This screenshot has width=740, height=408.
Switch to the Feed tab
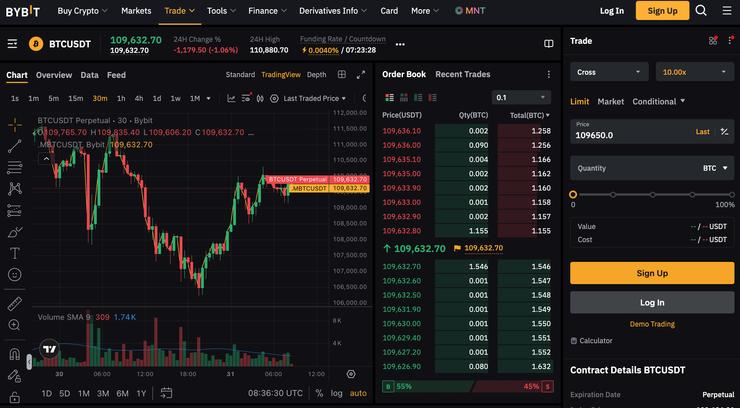coord(116,75)
